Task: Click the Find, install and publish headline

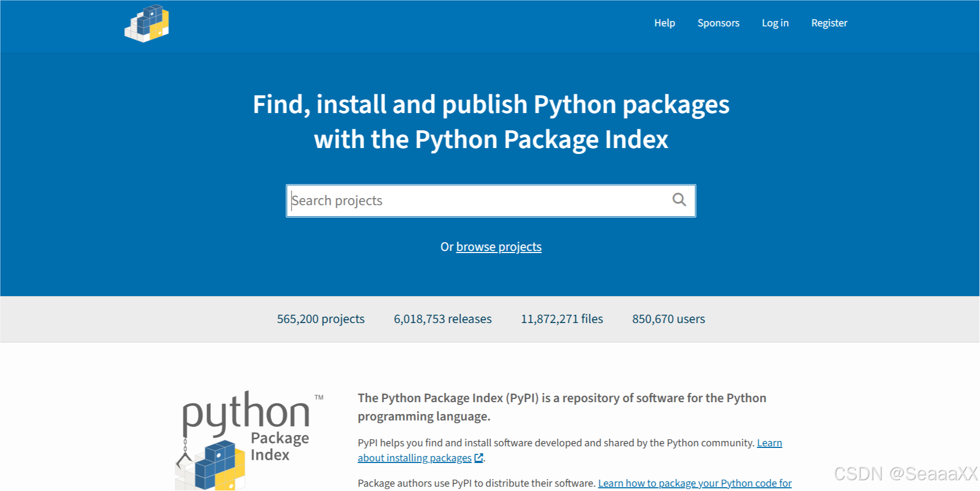Action: click(491, 122)
